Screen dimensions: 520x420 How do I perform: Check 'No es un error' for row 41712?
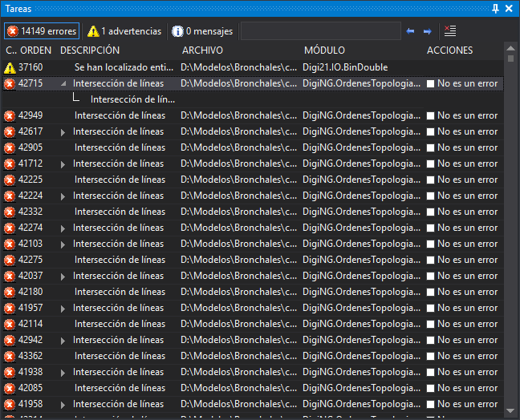pos(430,164)
